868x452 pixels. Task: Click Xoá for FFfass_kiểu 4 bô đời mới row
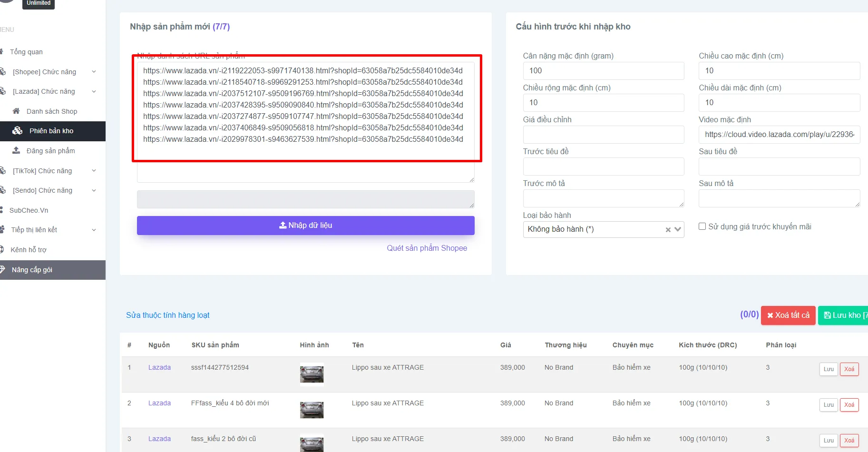[849, 405]
